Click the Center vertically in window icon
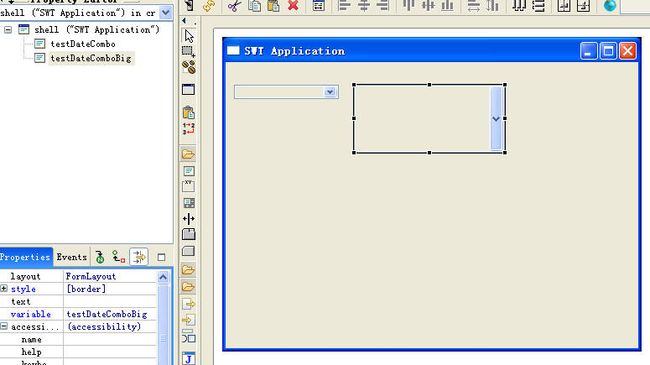 click(x=583, y=6)
